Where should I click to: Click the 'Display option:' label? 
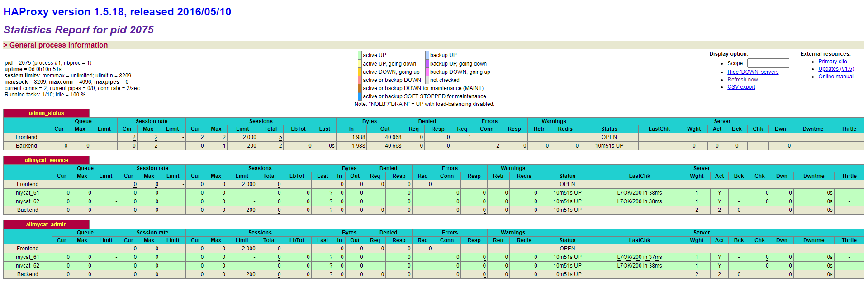pos(729,54)
